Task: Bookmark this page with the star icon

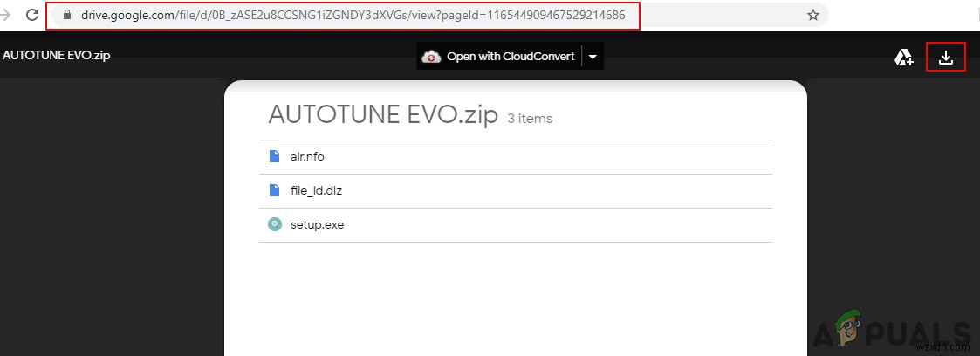Action: pos(812,15)
